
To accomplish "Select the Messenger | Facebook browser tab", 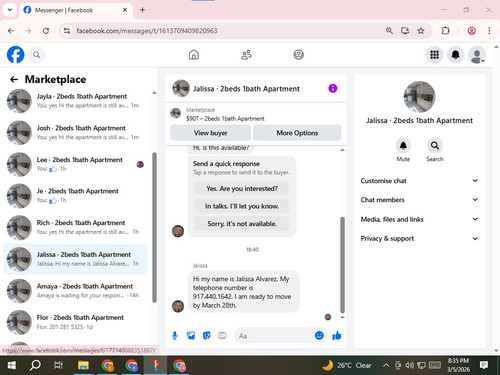I will (75, 10).
